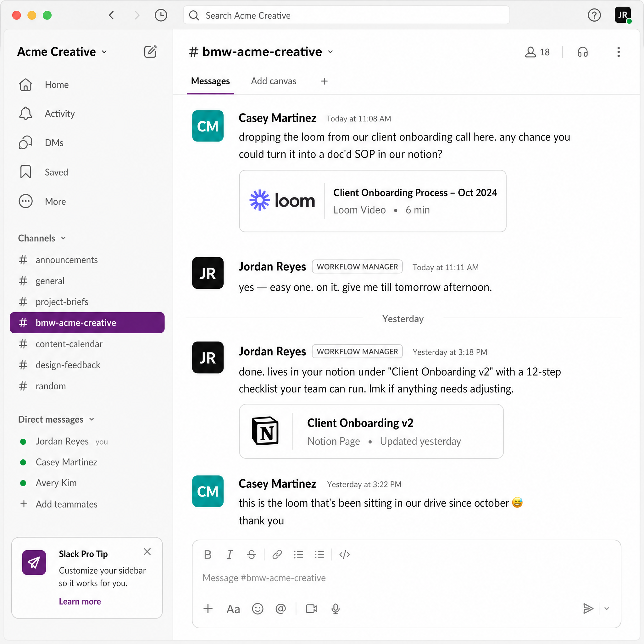644x644 pixels.
Task: Insert a code block in the composer
Action: (x=344, y=555)
